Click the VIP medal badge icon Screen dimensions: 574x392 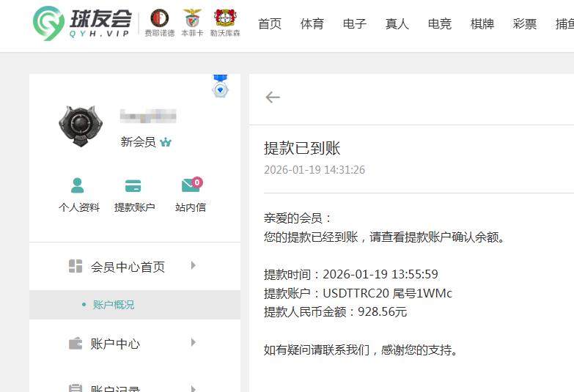pyautogui.click(x=221, y=86)
